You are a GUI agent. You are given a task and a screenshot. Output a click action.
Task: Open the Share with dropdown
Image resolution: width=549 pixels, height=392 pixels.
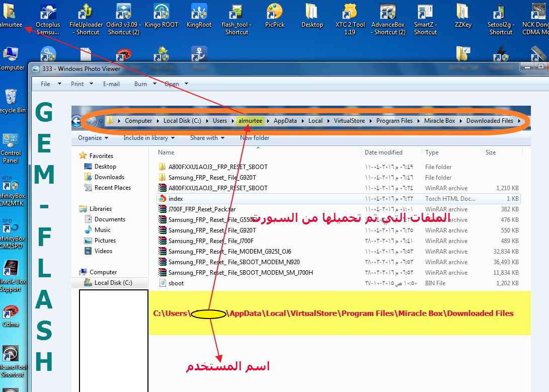click(x=207, y=138)
